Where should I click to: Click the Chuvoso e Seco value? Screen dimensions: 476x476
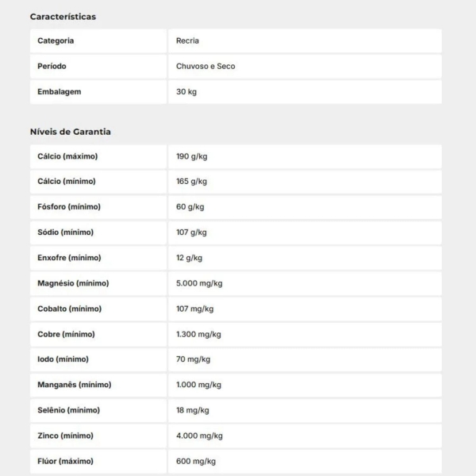coord(205,67)
